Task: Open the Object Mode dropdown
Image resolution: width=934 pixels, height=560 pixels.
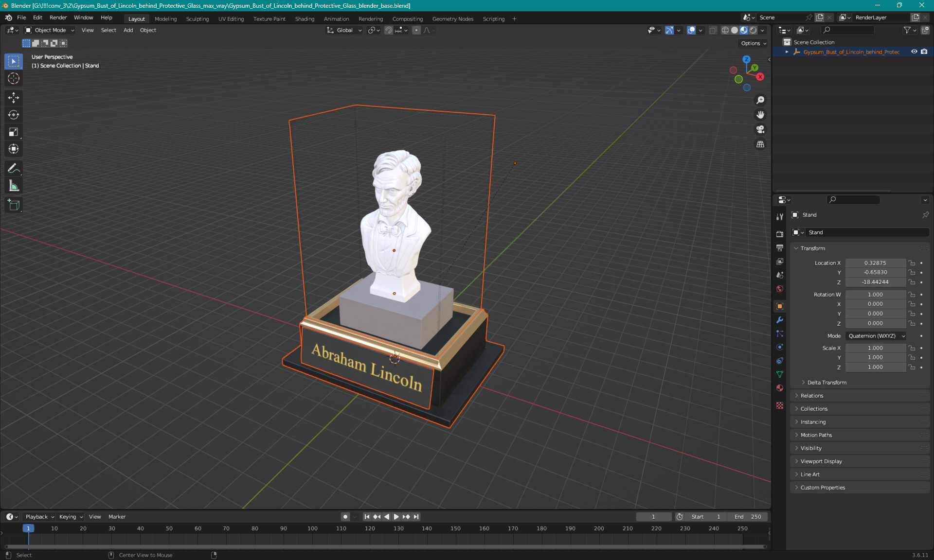Action: click(x=50, y=30)
